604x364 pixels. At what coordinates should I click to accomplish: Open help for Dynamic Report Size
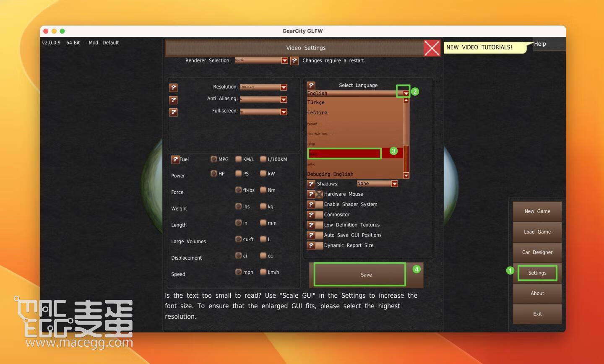click(x=311, y=245)
